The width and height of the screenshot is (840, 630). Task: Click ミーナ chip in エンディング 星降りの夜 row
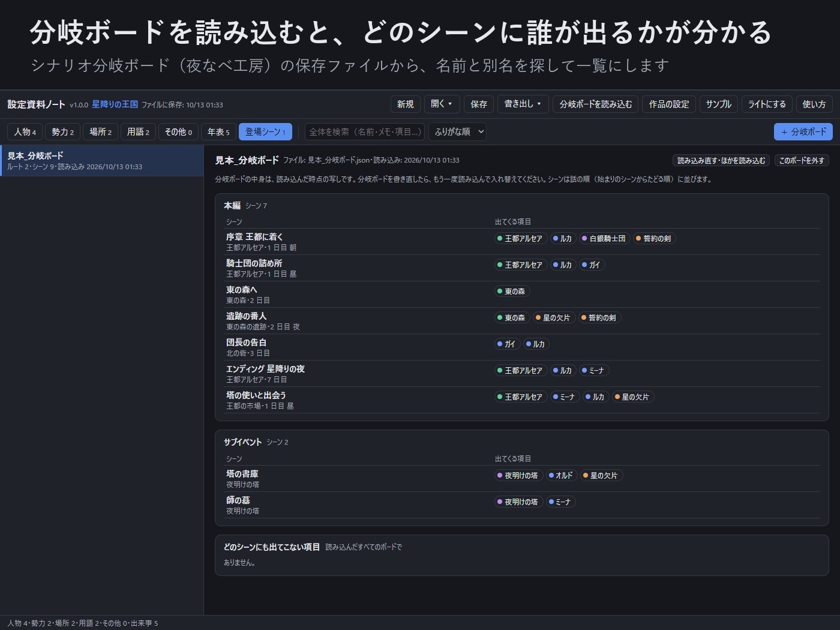pyautogui.click(x=593, y=371)
